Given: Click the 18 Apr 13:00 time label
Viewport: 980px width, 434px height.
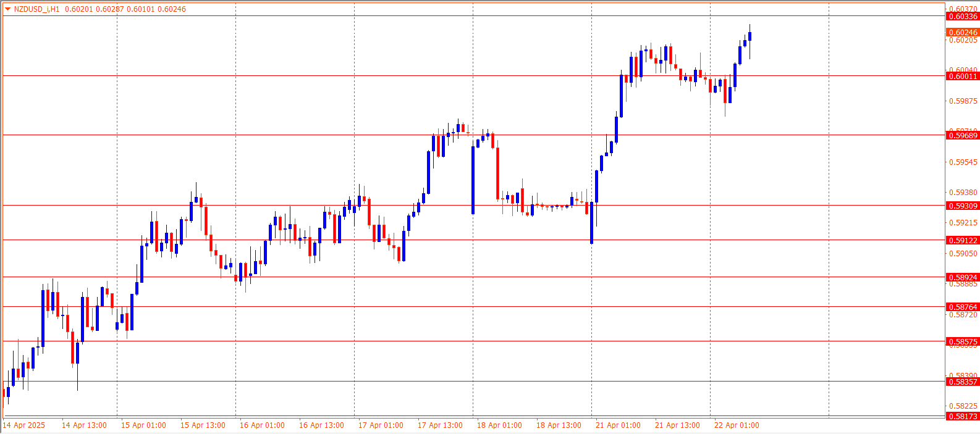Looking at the screenshot, I should (559, 425).
